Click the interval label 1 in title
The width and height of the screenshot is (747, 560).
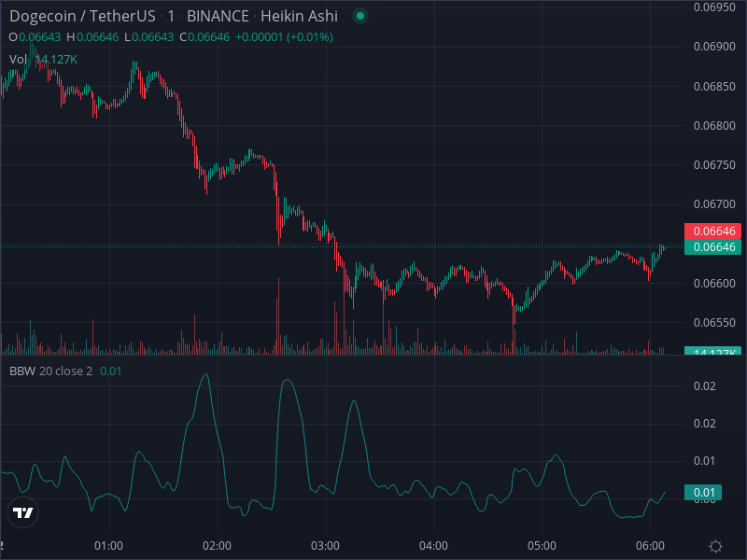click(171, 16)
